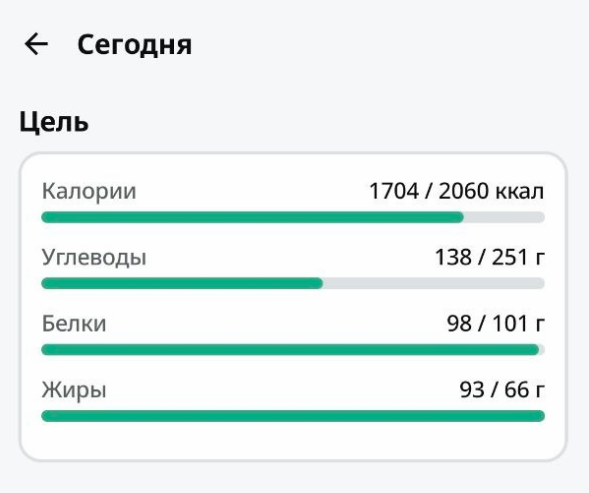Tap the blank header area right of Сегодня

(x=387, y=44)
